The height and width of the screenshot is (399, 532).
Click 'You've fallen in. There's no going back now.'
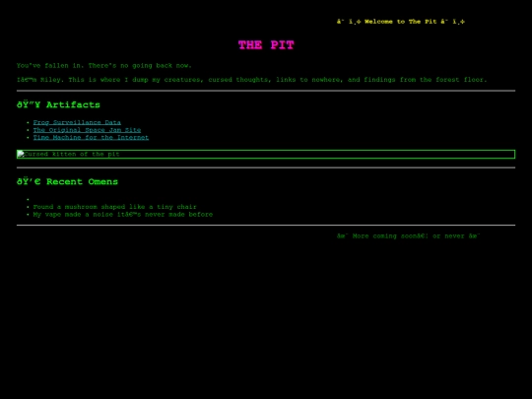pyautogui.click(x=104, y=65)
